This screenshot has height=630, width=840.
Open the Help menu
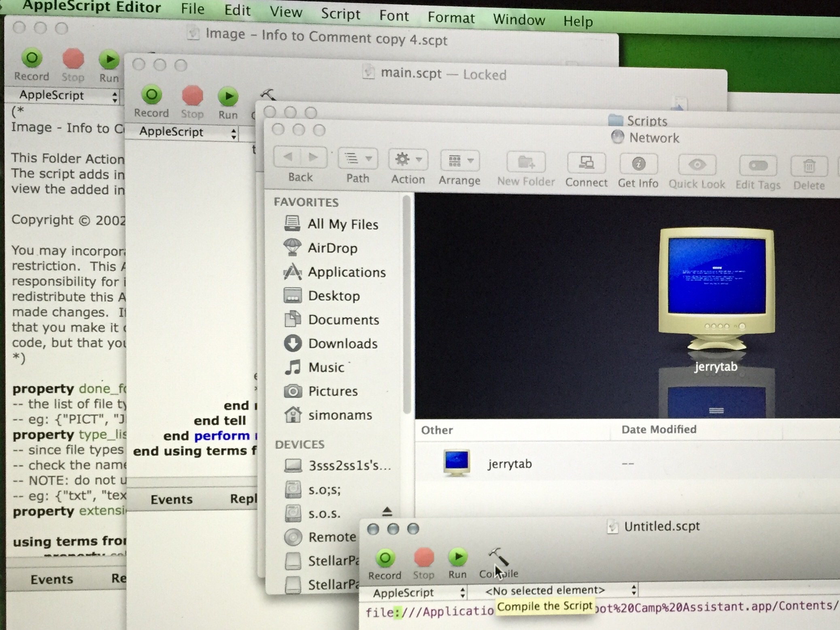(578, 21)
